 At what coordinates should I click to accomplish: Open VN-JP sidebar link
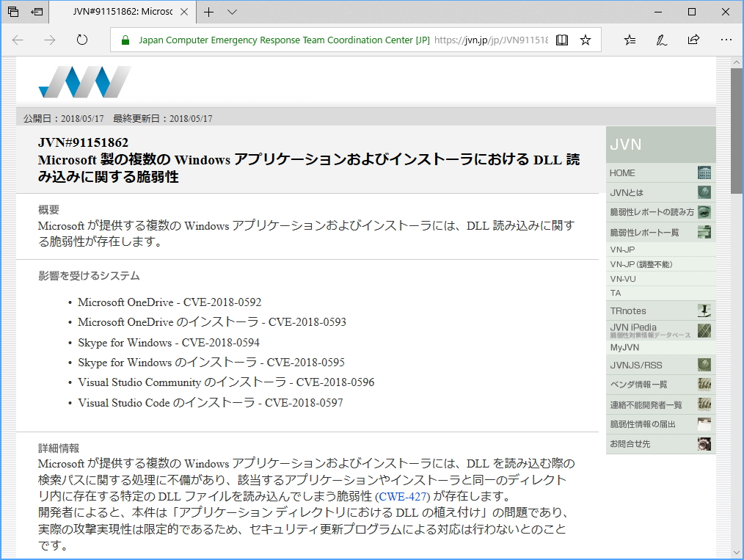tap(660, 249)
